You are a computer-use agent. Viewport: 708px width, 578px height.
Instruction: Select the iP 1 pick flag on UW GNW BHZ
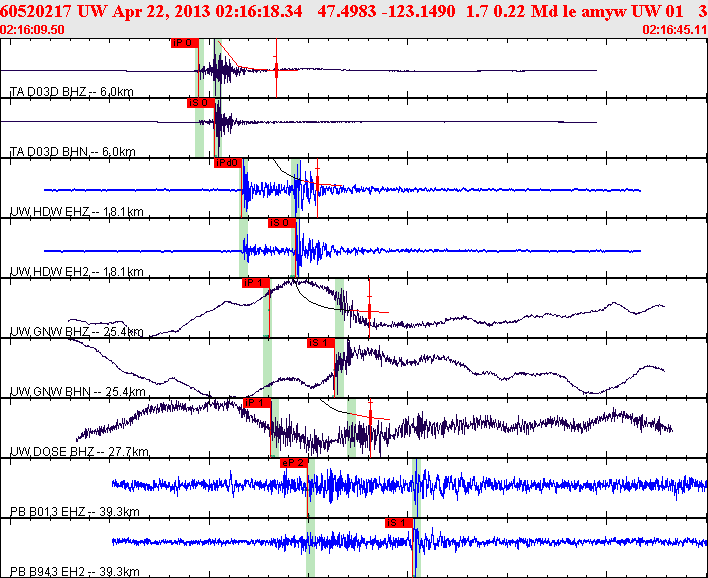point(256,283)
